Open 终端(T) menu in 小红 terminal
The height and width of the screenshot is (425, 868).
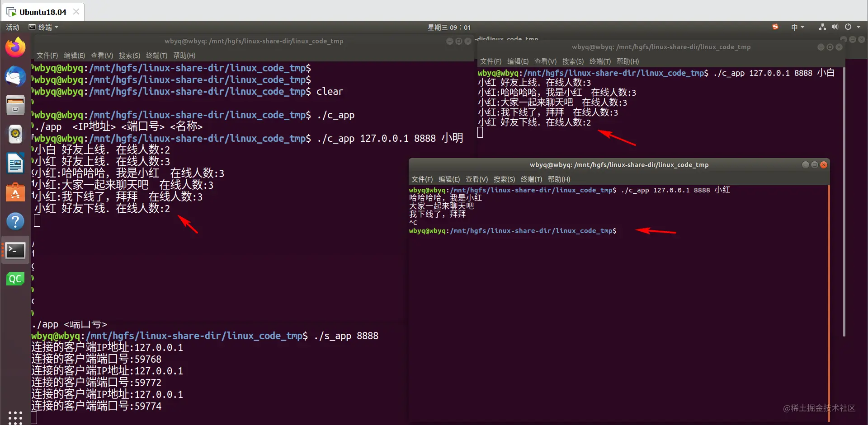coord(531,179)
